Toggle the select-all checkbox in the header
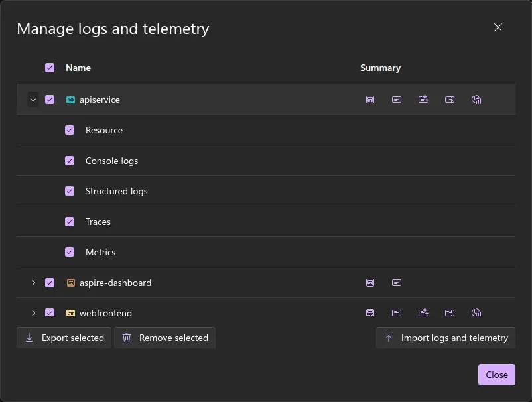The height and width of the screenshot is (402, 532). click(50, 67)
